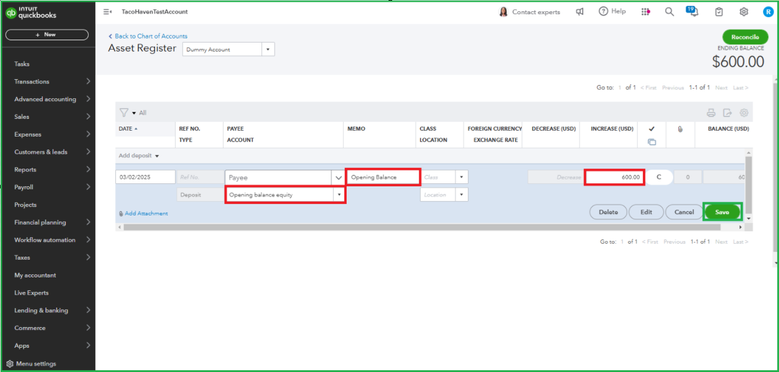Click the + New button
Viewport: 779px width, 372px height.
pos(47,35)
